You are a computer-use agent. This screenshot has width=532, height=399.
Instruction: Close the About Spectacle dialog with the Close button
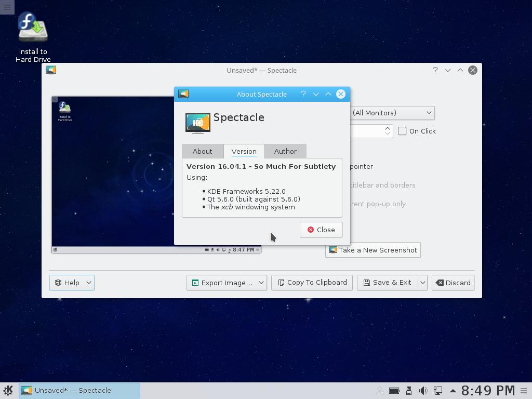coord(321,230)
